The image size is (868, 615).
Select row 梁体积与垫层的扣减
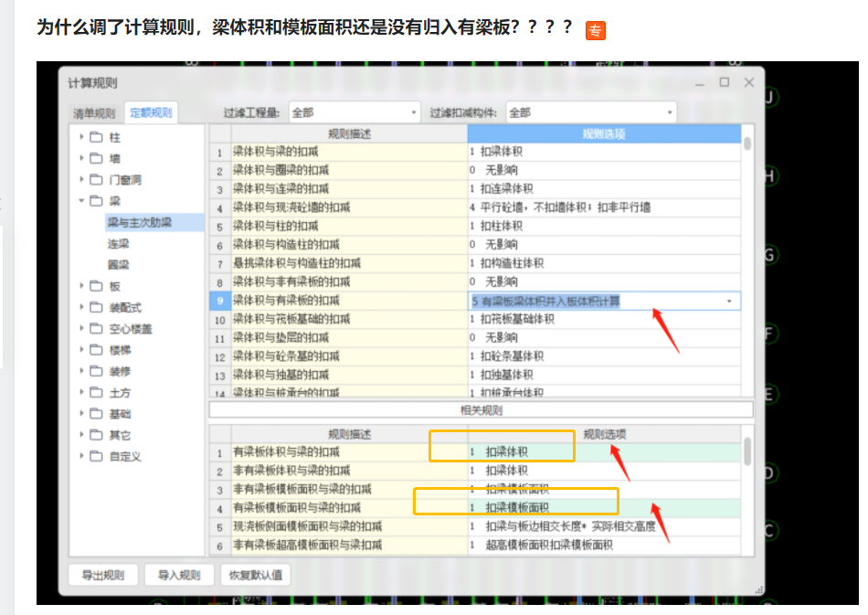(349, 338)
